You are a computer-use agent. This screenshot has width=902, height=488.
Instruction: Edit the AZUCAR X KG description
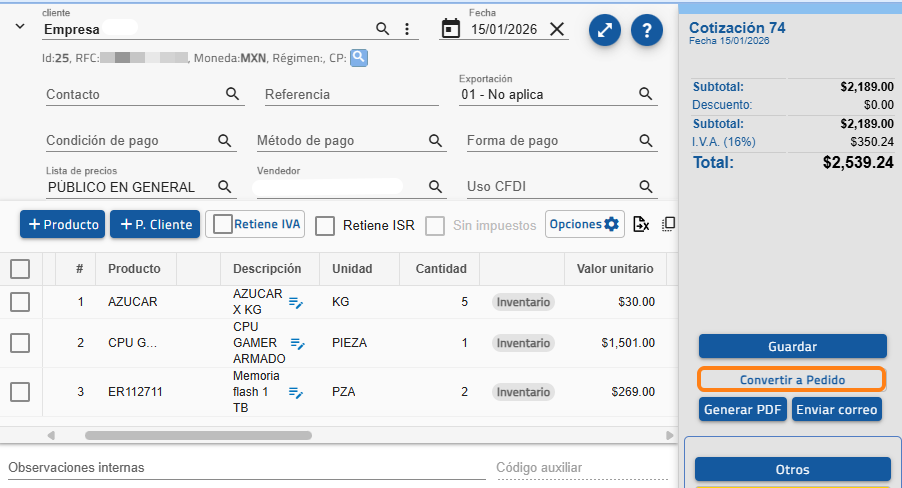pyautogui.click(x=296, y=303)
